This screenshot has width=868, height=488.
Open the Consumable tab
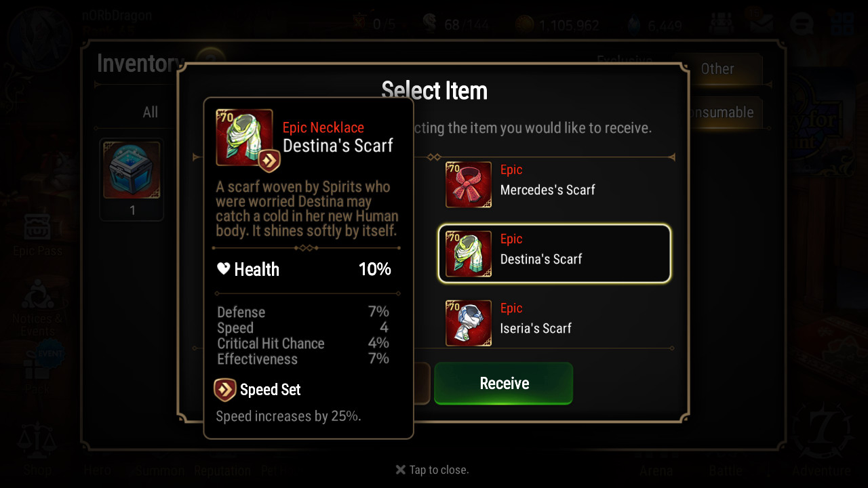point(722,113)
